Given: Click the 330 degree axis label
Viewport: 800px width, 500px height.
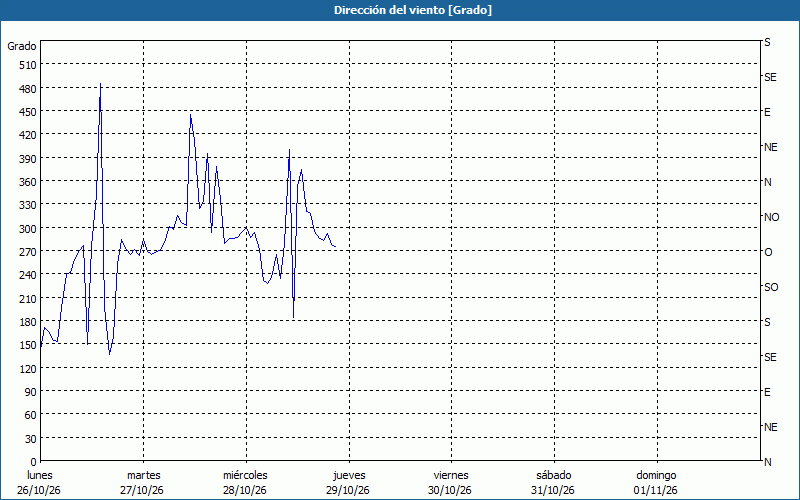Looking at the screenshot, I should pyautogui.click(x=28, y=205).
